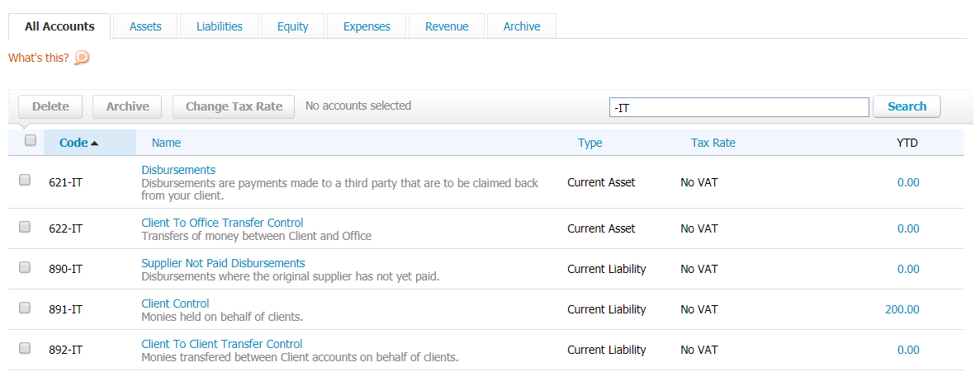This screenshot has width=980, height=386.
Task: Click the Archive button in toolbar
Action: [x=127, y=106]
